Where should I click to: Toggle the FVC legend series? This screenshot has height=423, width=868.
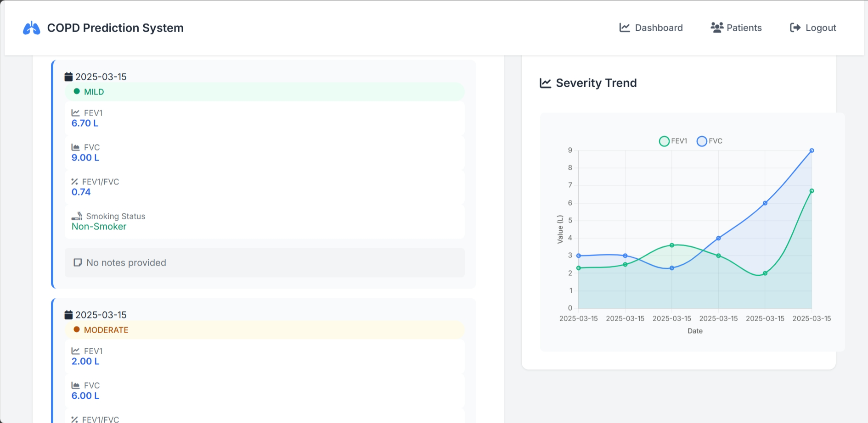(710, 141)
